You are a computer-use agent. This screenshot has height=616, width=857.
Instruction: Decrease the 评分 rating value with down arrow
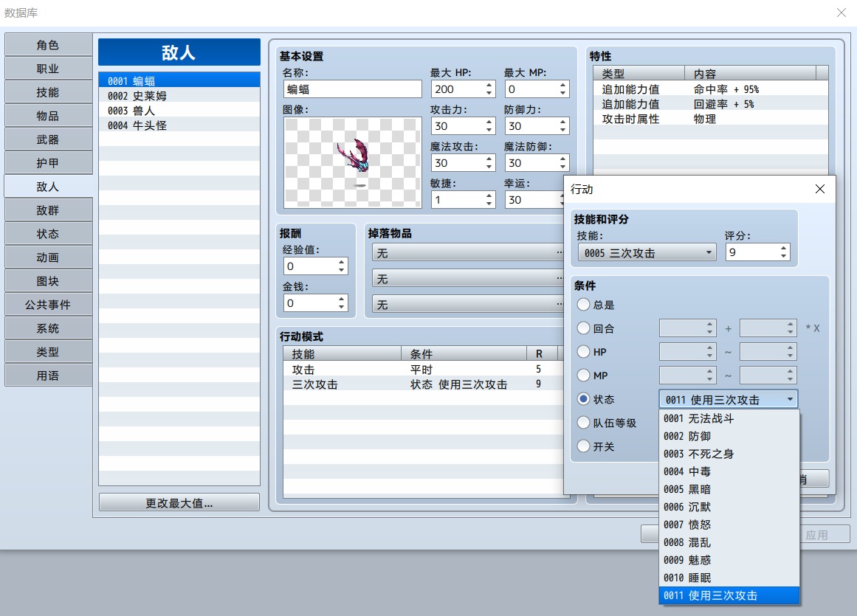784,255
